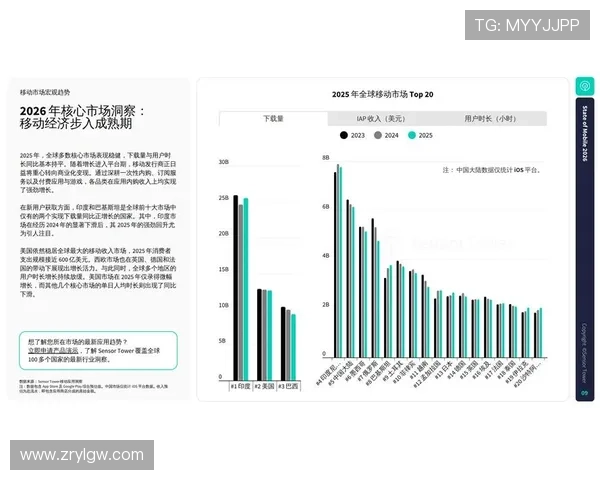The height and width of the screenshot is (480, 600).
Task: Click the black 2023 legend dot
Action: (x=344, y=135)
